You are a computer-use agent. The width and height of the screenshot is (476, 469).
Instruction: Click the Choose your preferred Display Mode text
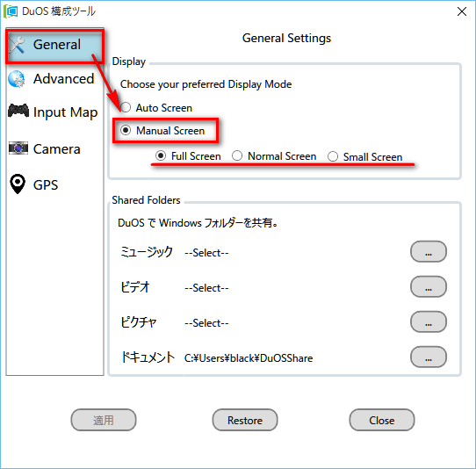[x=206, y=84]
